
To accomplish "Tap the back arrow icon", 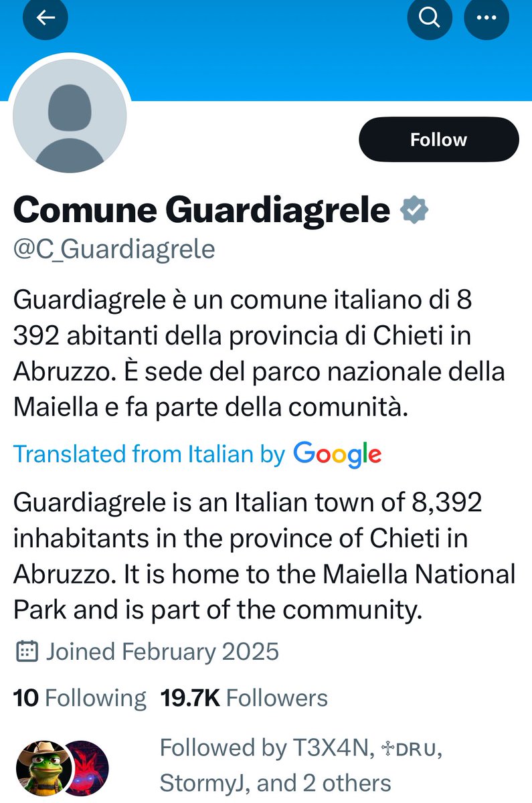I will [46, 19].
